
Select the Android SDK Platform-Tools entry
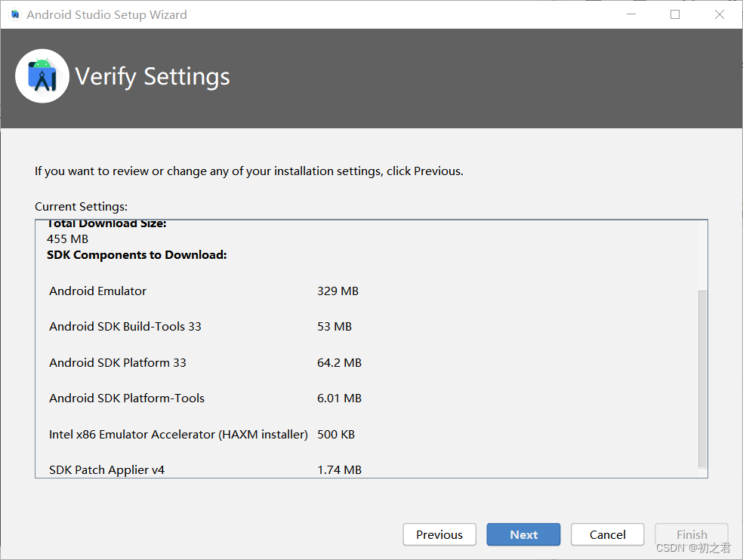click(126, 398)
